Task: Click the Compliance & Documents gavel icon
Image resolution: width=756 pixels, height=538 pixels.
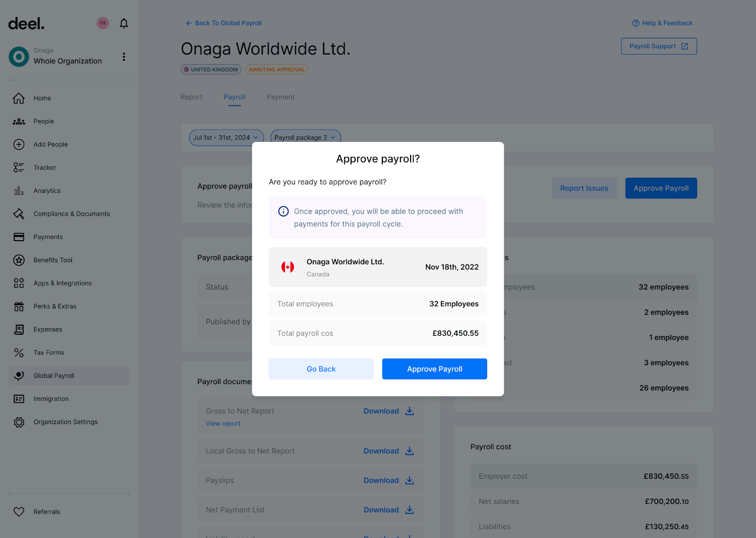Action: click(x=19, y=214)
